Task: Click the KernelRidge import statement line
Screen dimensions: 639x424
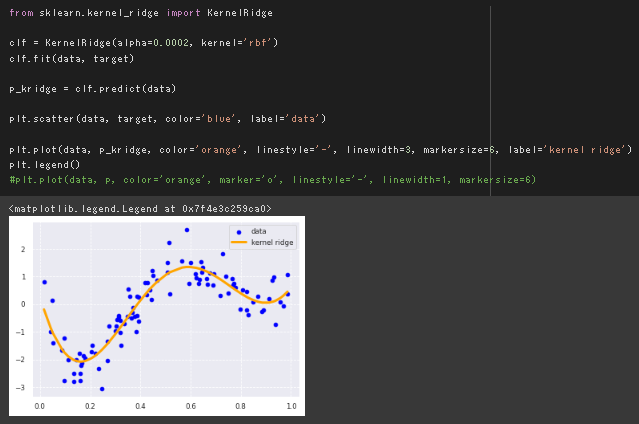Action: 140,12
